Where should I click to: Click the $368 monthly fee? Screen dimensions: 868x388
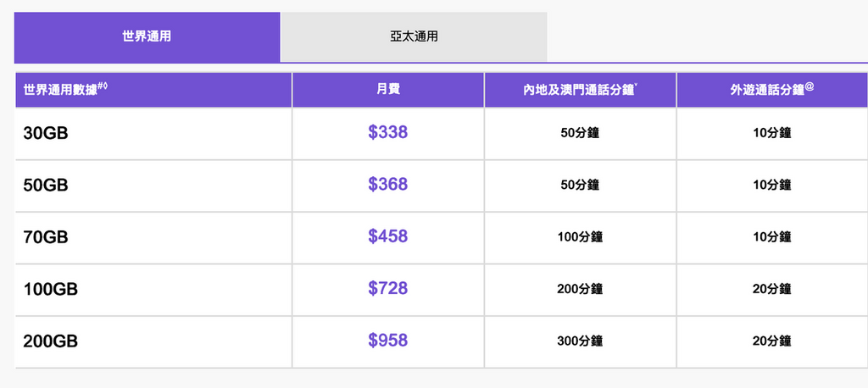388,185
